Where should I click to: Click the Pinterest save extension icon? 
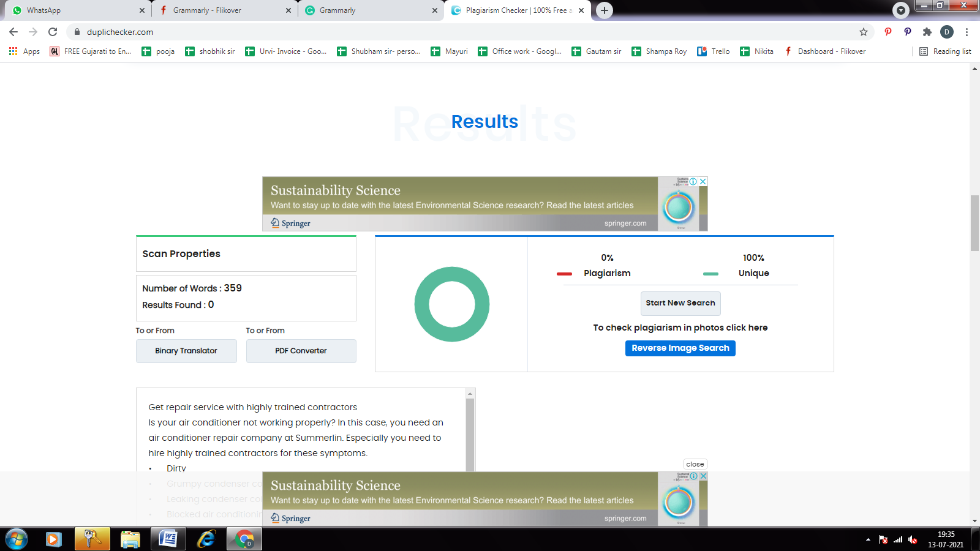tap(888, 32)
